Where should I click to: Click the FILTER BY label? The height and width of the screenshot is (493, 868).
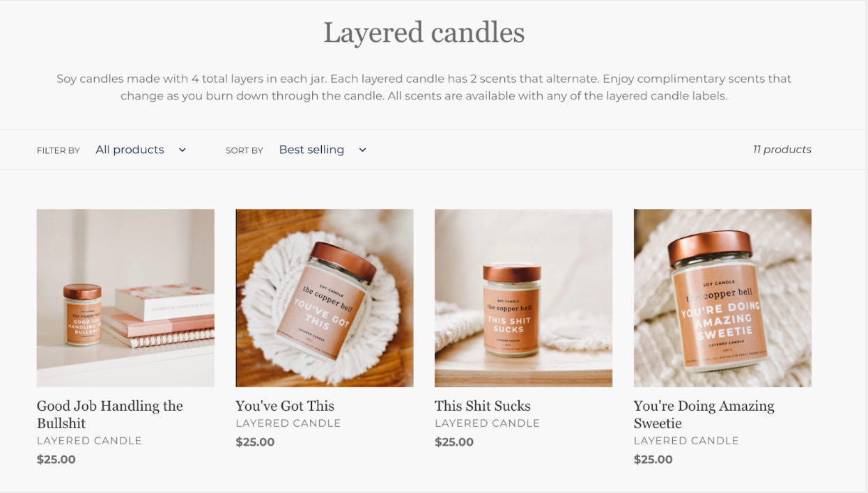click(59, 150)
